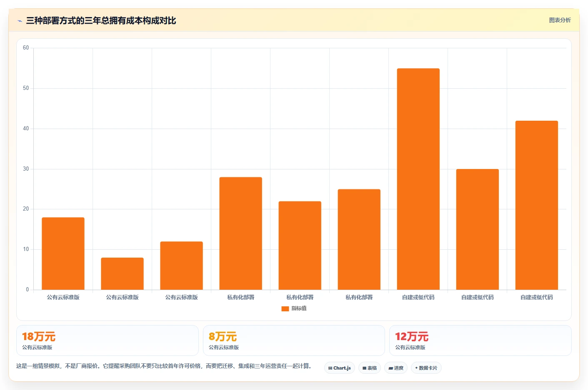
Task: Click the y-axis label 60
Action: 26,48
